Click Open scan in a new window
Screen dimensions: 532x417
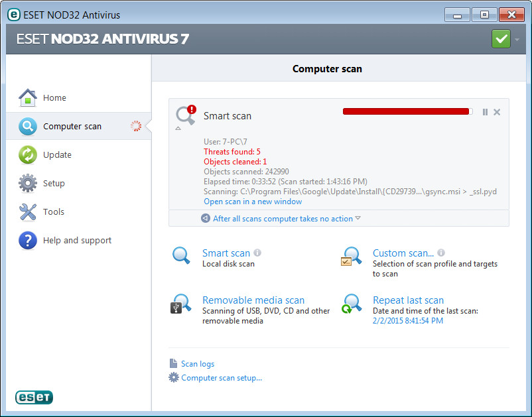253,202
